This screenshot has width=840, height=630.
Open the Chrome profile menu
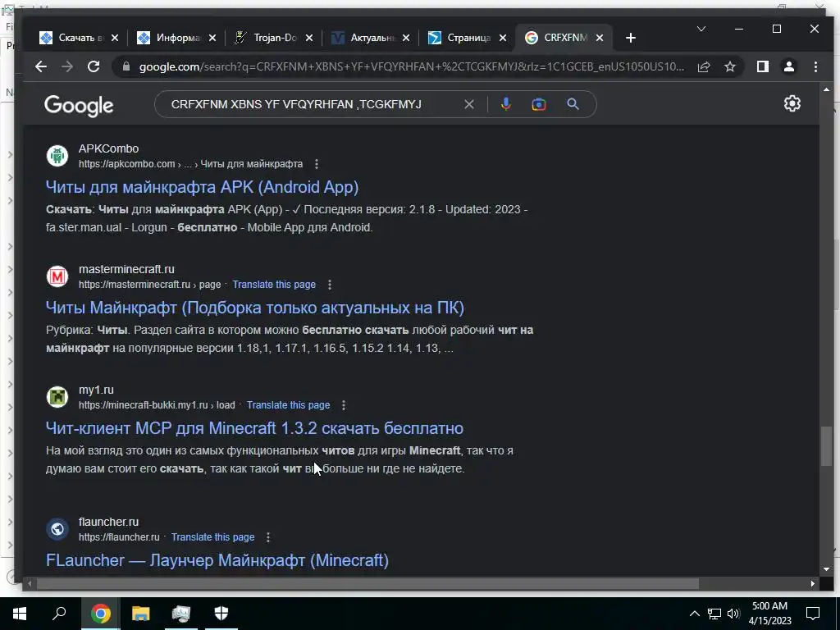tap(789, 66)
